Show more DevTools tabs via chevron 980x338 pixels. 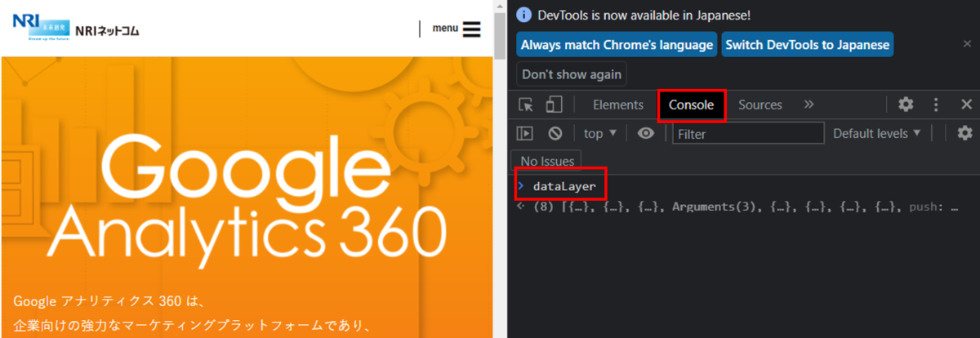[809, 105]
